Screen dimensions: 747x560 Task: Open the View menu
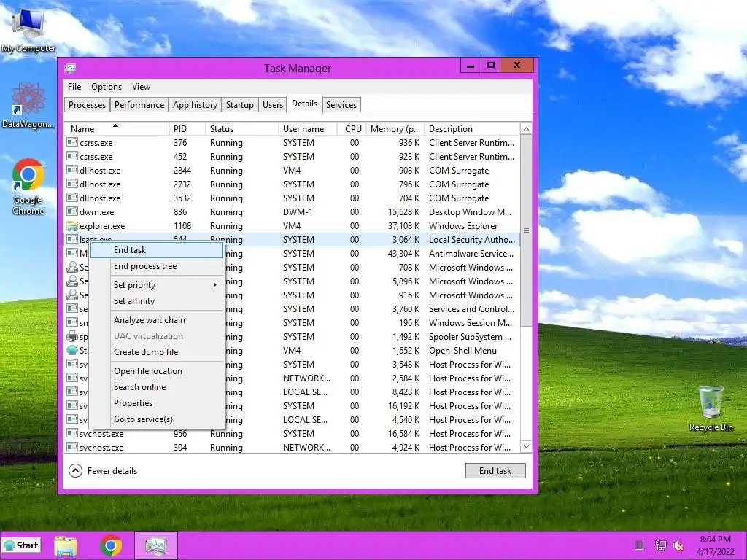click(141, 87)
